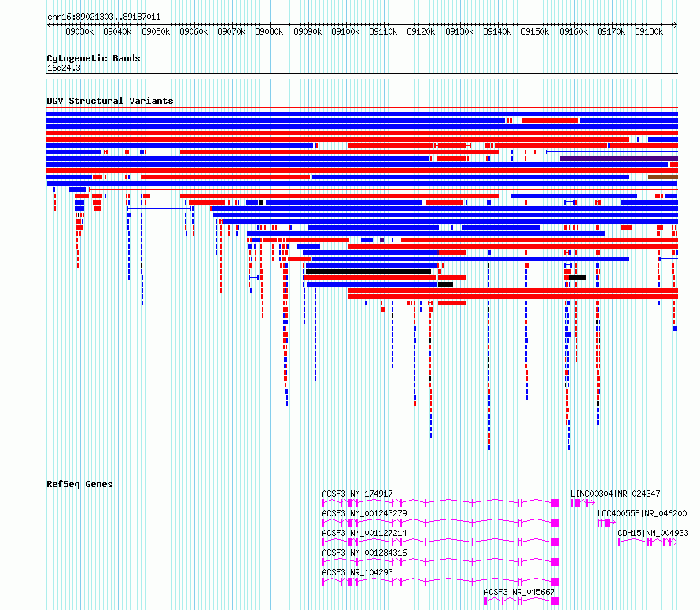Select the ACSF3|NM_001243279 transcript label
Image resolution: width=700 pixels, height=610 pixels.
click(364, 513)
